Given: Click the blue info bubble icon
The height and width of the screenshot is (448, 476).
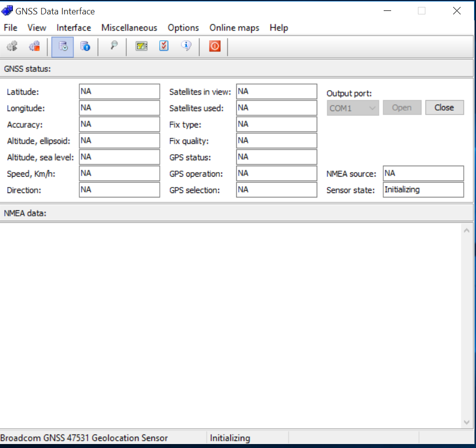Looking at the screenshot, I should tap(186, 46).
